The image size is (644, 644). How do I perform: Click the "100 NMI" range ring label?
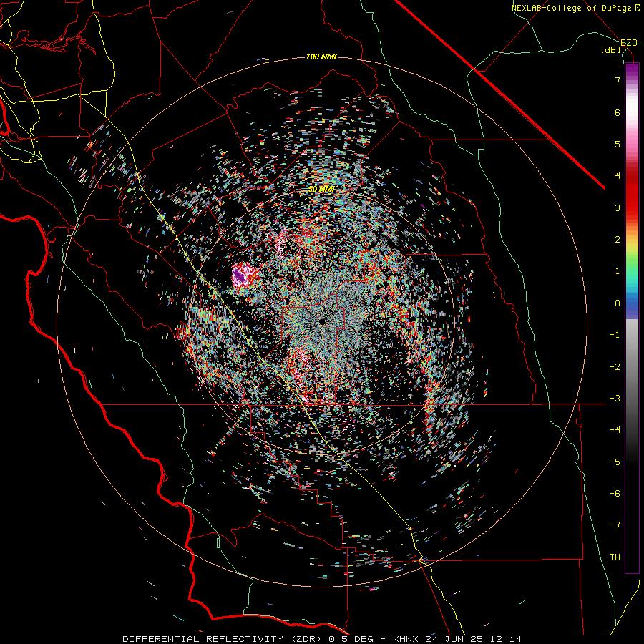tap(321, 57)
